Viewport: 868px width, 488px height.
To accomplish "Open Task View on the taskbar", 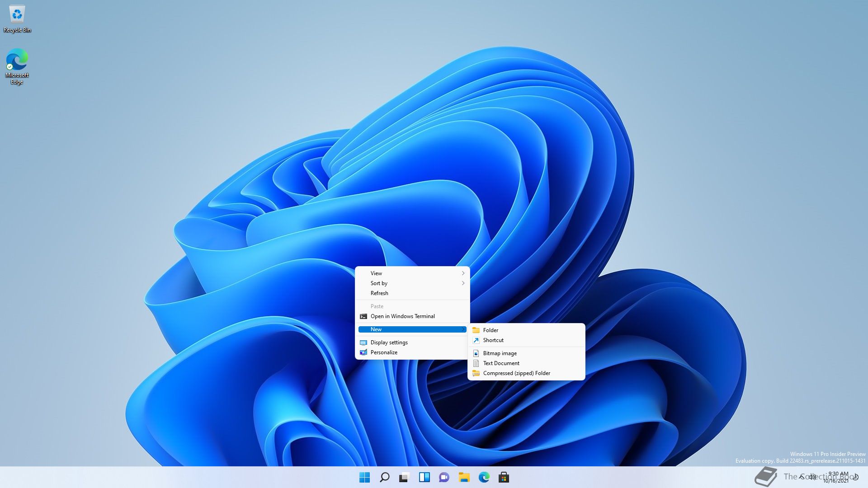I will pyautogui.click(x=404, y=477).
